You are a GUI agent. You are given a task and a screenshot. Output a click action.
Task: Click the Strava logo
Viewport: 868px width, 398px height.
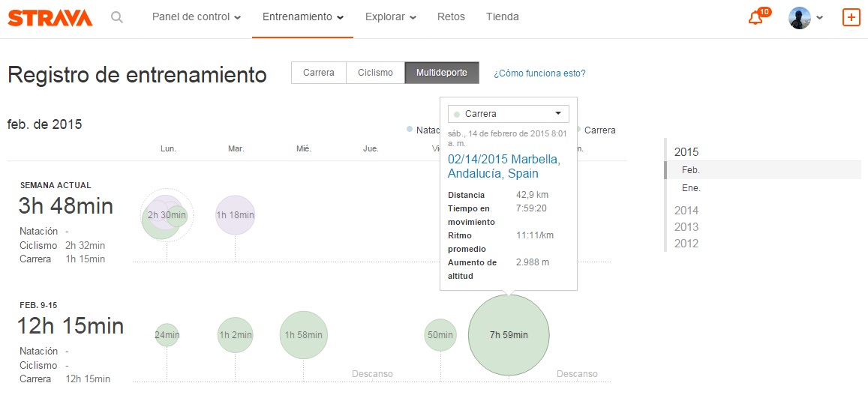pyautogui.click(x=50, y=18)
